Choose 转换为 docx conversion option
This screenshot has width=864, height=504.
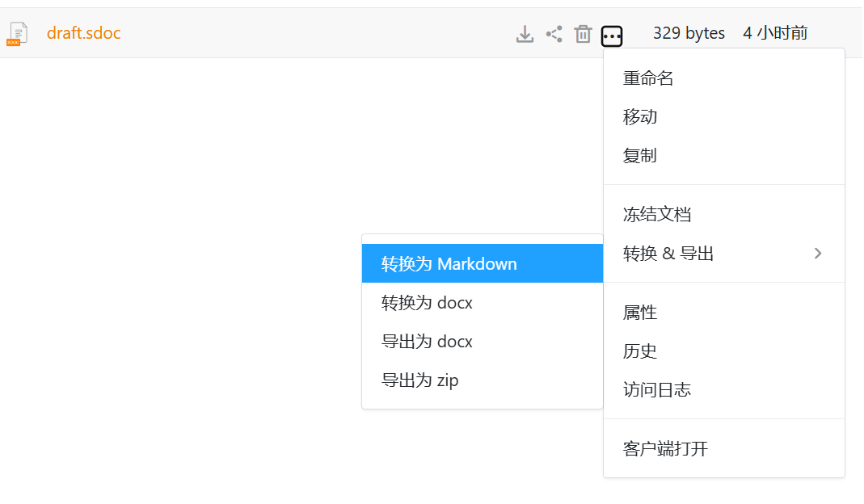[426, 302]
